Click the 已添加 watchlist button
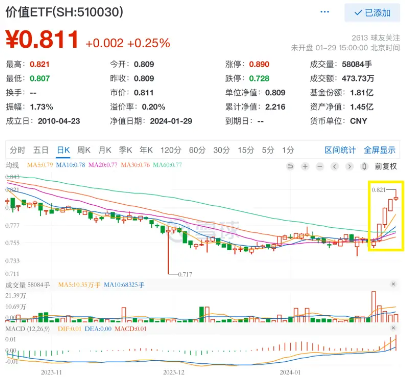 pos(372,13)
